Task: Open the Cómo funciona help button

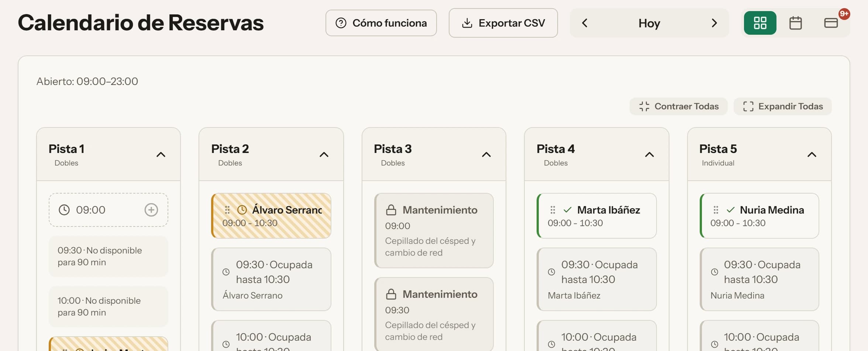Action: click(x=381, y=23)
